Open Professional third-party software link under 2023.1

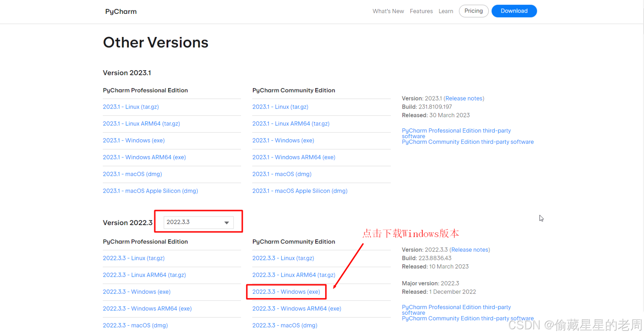pyautogui.click(x=456, y=133)
